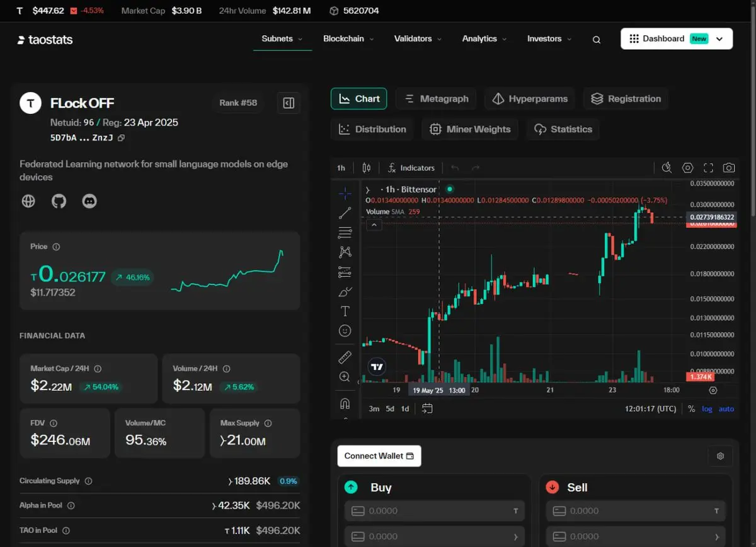The height and width of the screenshot is (547, 756).
Task: Open the subnet website globe icon
Action: (x=28, y=201)
